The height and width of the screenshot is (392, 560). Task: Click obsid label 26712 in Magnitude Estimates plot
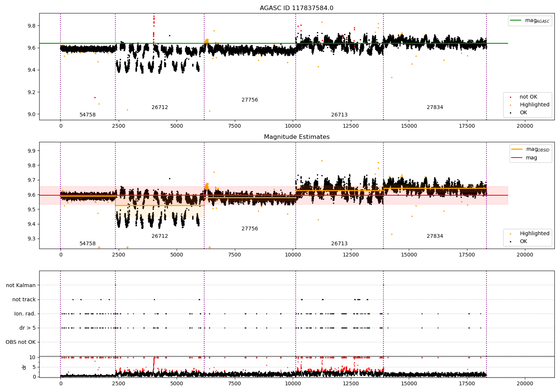coord(160,236)
